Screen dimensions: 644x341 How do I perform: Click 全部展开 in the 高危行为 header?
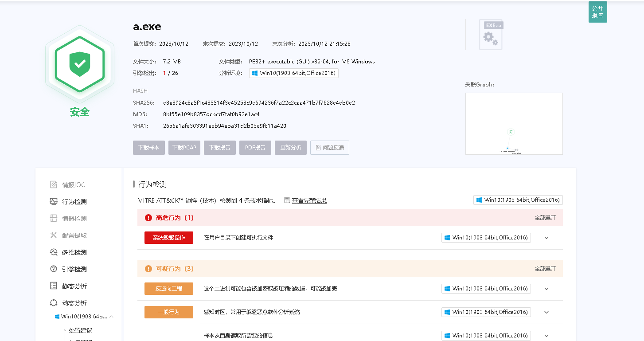[x=545, y=218]
